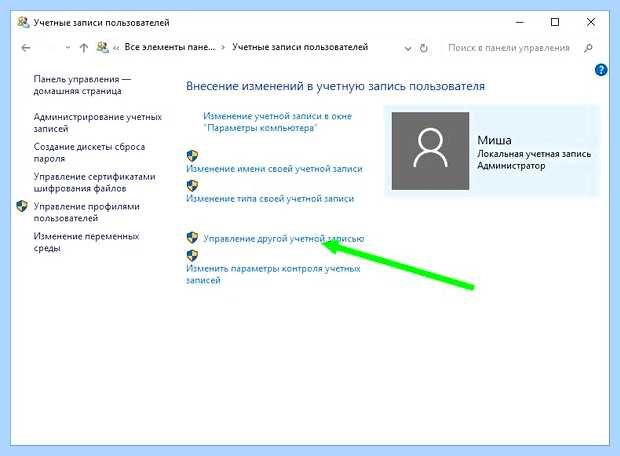Click the search magnifier icon

click(588, 48)
